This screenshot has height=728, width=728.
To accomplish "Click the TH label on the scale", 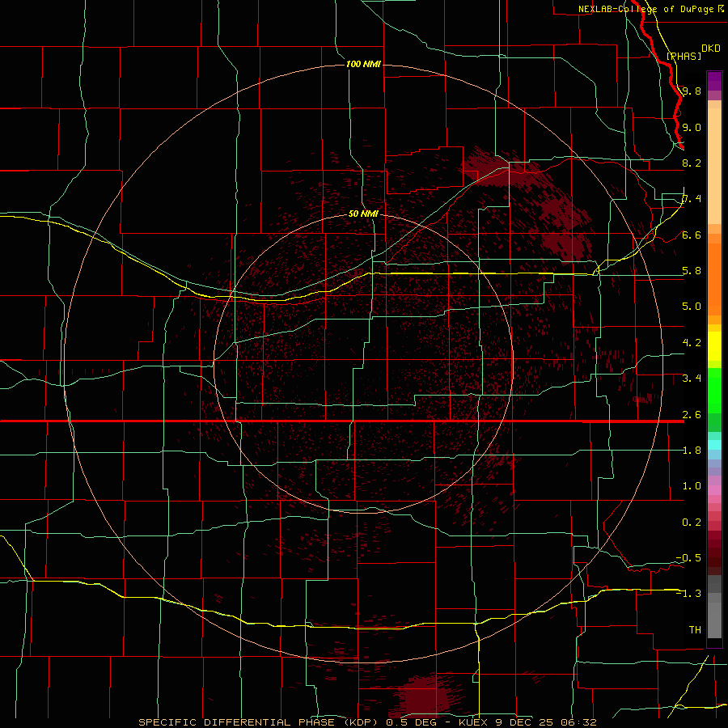I will (695, 629).
